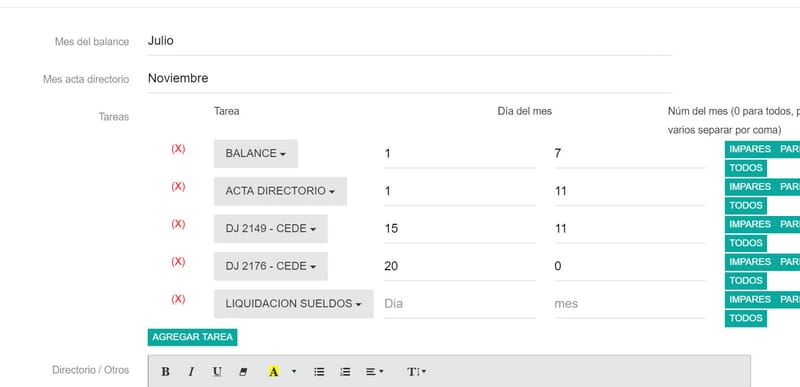The width and height of the screenshot is (800, 387).
Task: Toggle underline formatting button
Action: click(x=217, y=372)
